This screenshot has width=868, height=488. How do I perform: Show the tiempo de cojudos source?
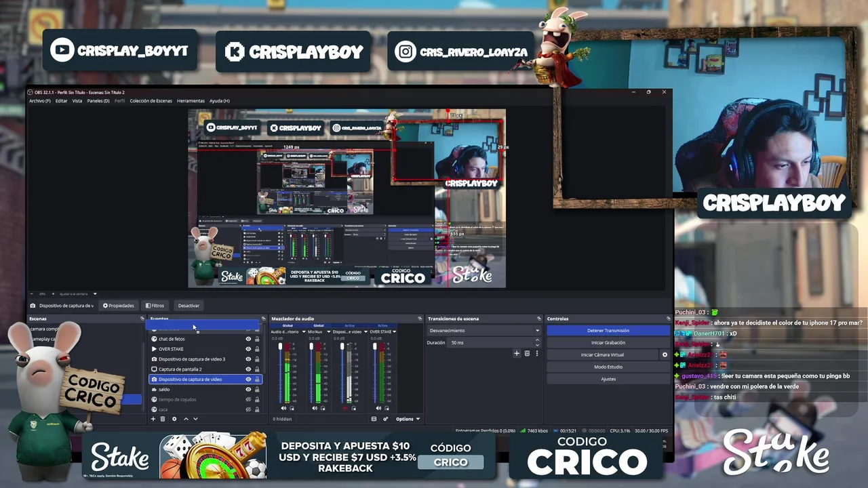point(248,400)
